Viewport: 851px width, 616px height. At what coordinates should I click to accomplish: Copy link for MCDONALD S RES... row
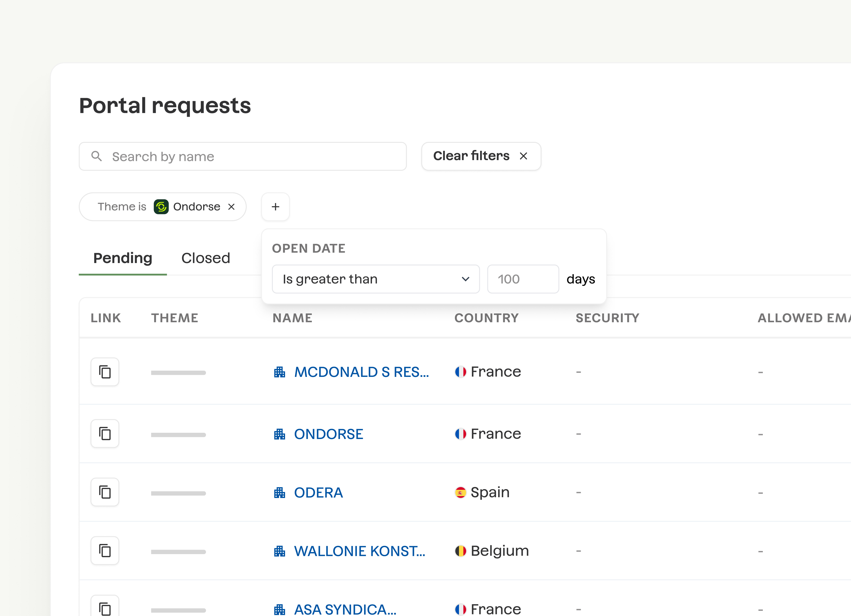click(105, 372)
